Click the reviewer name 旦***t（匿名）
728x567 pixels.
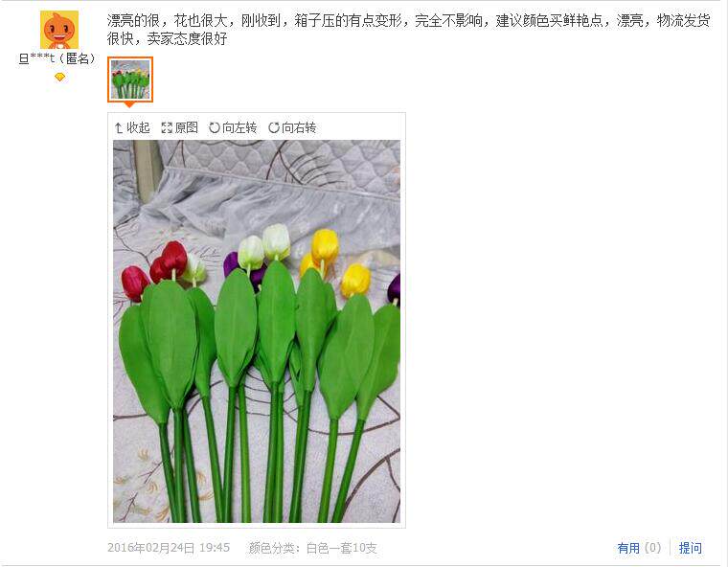point(57,58)
